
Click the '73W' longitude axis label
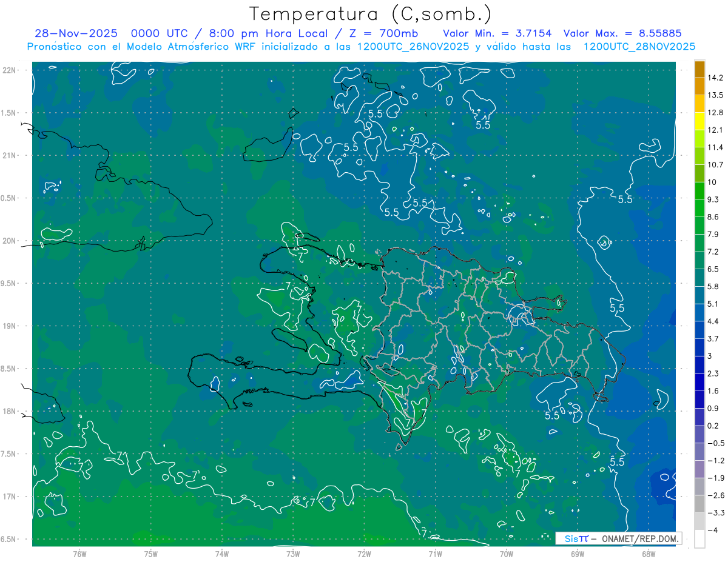coord(293,554)
